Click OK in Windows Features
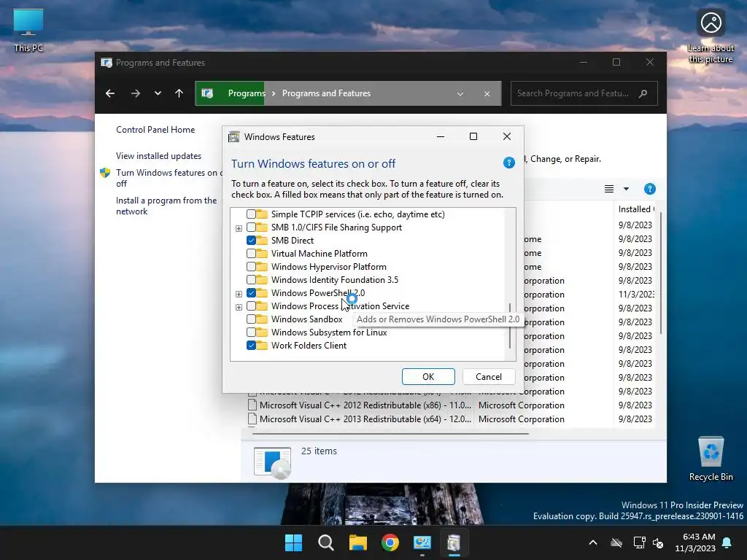Screen dimensions: 747x560 pyautogui.click(x=428, y=377)
